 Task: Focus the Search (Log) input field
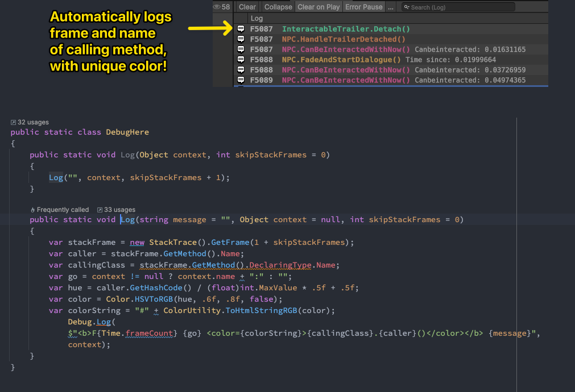pos(461,7)
